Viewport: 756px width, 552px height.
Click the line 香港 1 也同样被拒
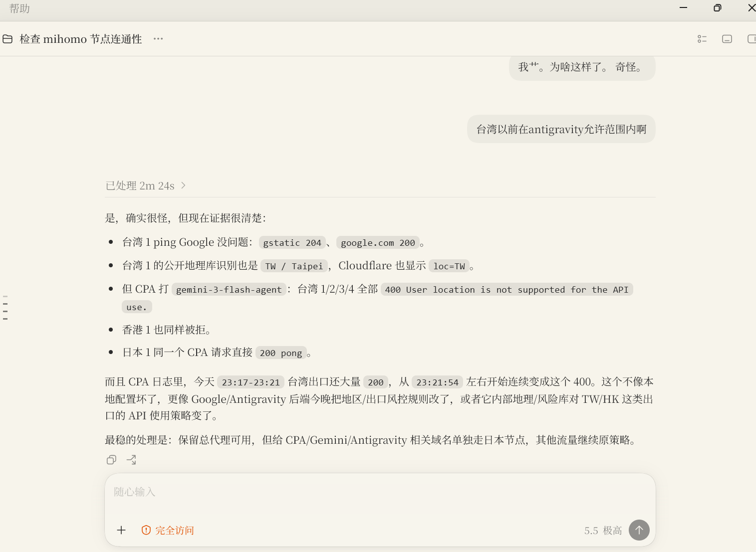(x=166, y=330)
